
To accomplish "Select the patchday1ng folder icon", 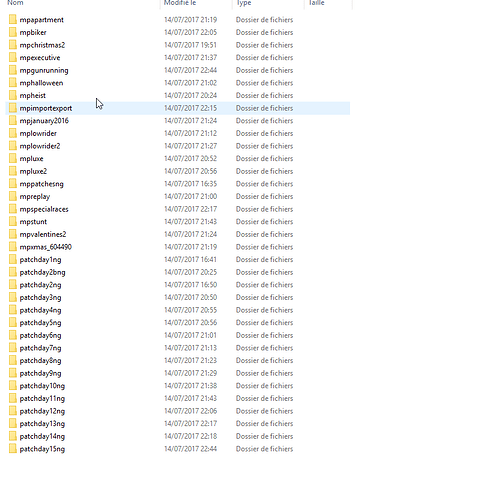I will coord(13,259).
